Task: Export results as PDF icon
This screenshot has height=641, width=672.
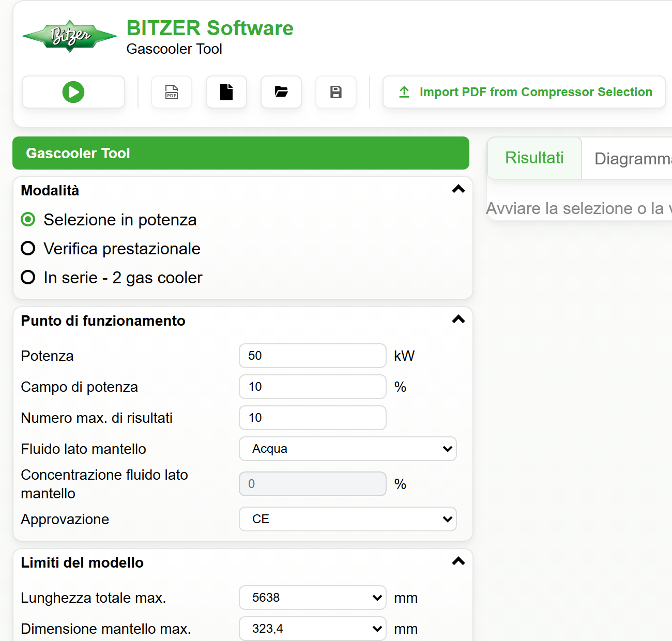Action: (x=172, y=92)
